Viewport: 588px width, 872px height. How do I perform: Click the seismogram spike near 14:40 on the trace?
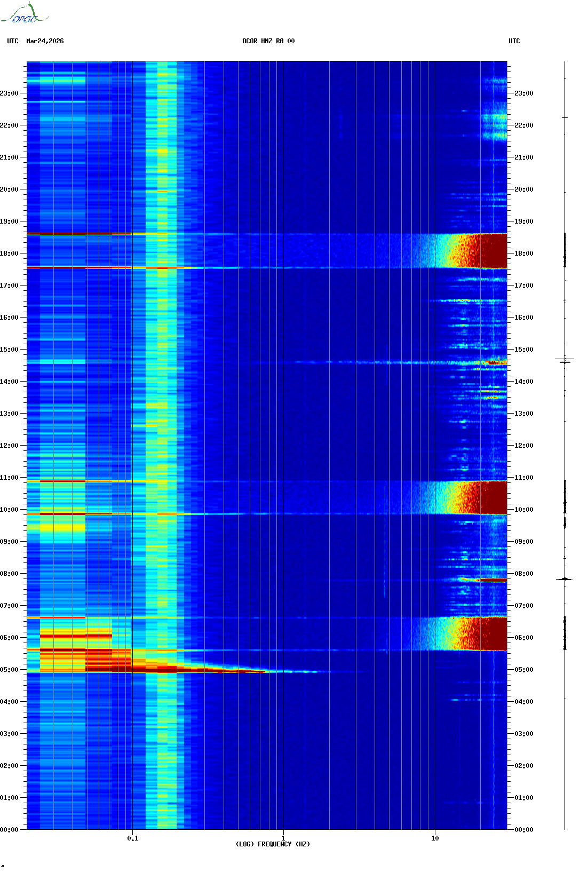tap(565, 361)
